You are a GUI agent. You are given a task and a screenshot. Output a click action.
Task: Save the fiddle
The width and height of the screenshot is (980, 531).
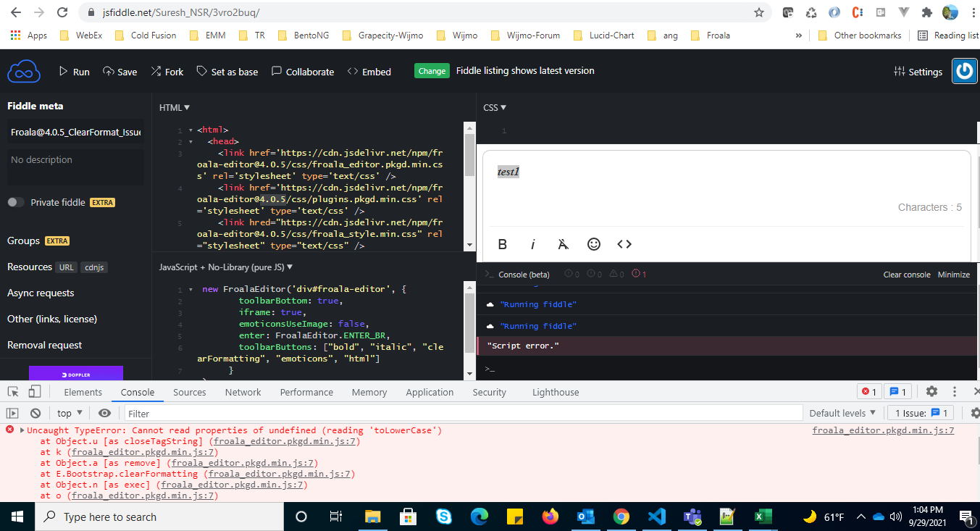click(120, 72)
